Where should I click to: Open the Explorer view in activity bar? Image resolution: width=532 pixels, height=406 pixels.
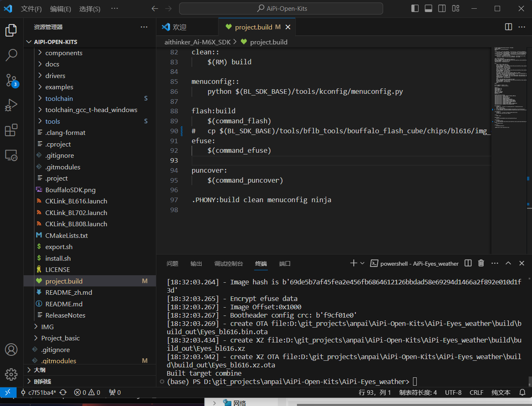click(11, 30)
